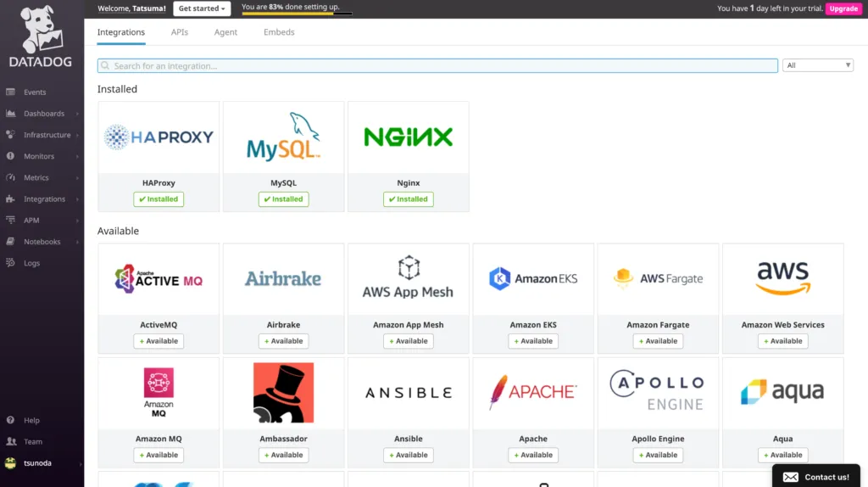
Task: Click Available button under Amazon Fargate
Action: 658,341
